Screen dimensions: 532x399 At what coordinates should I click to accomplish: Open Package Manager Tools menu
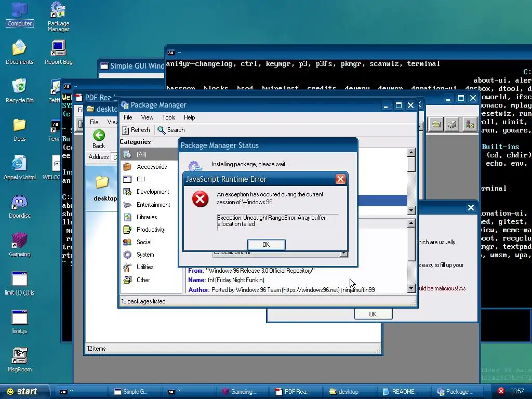click(169, 117)
